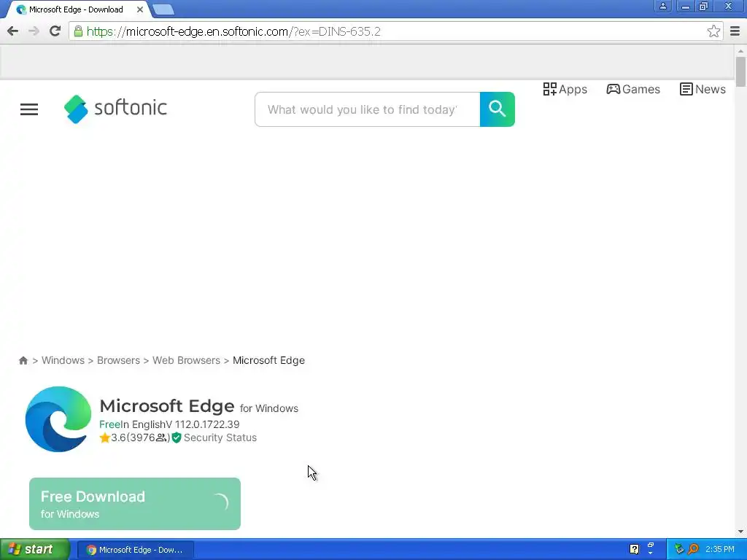
Task: Reload the page with the refresh icon
Action: click(55, 31)
